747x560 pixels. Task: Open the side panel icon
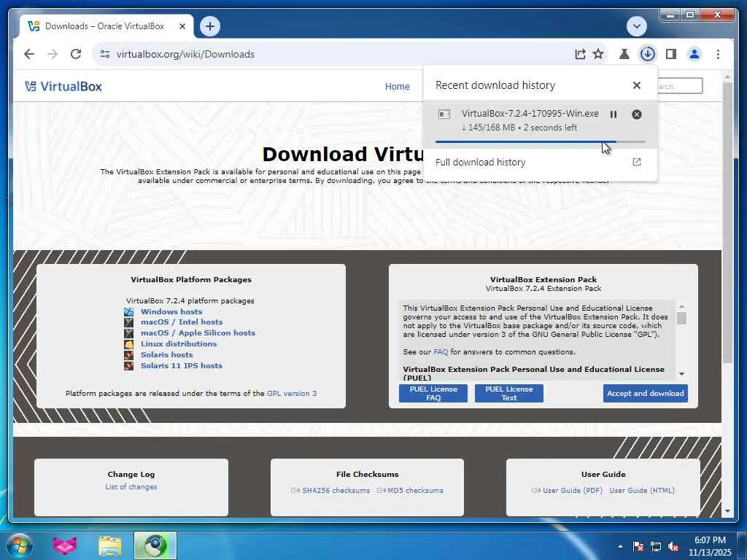[671, 54]
